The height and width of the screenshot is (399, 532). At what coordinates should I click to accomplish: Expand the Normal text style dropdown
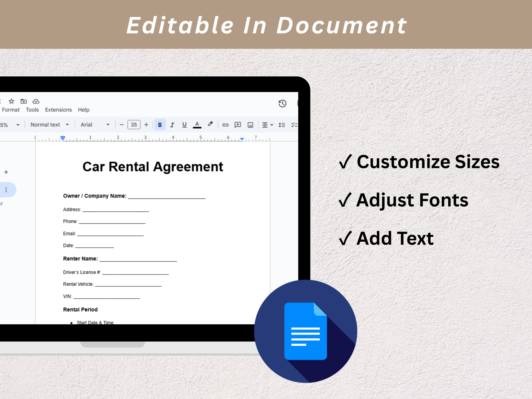point(49,124)
